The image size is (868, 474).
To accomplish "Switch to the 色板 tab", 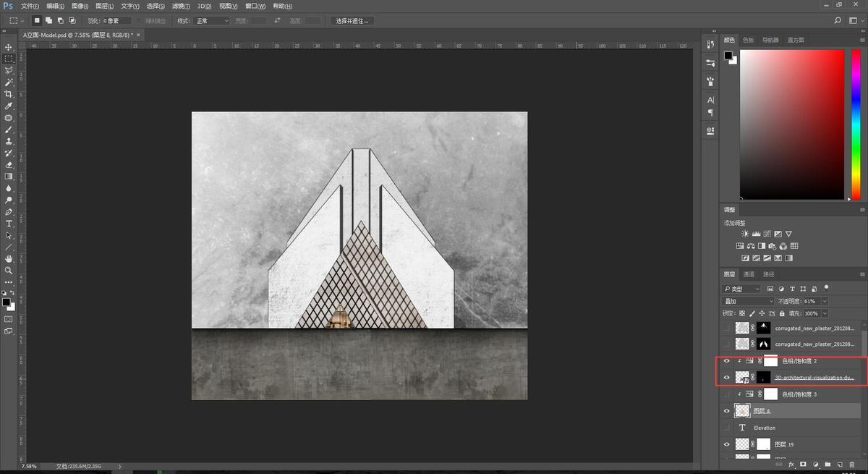I will click(x=748, y=40).
